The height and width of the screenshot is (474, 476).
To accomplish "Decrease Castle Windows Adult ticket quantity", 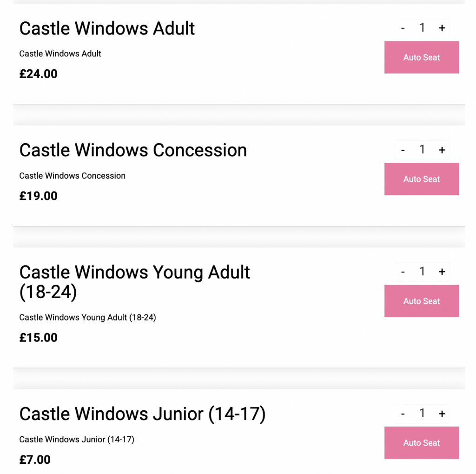I will tap(403, 28).
